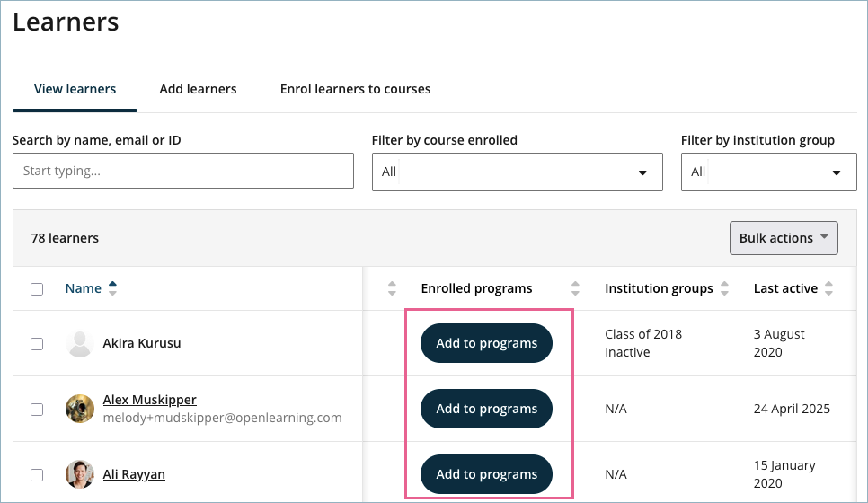Sort learners by Name column arrows
Image resolution: width=868 pixels, height=503 pixels.
[112, 288]
